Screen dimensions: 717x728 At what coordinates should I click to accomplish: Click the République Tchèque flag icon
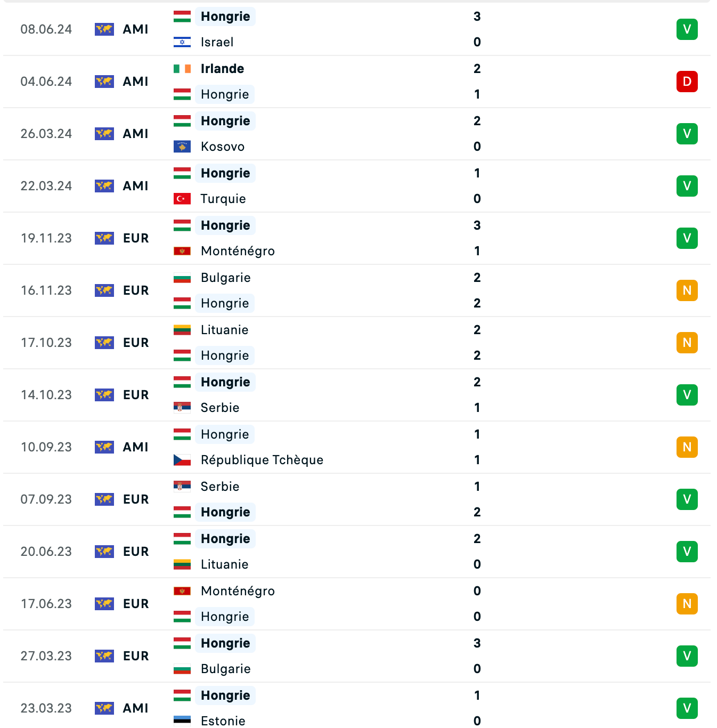pos(182,460)
